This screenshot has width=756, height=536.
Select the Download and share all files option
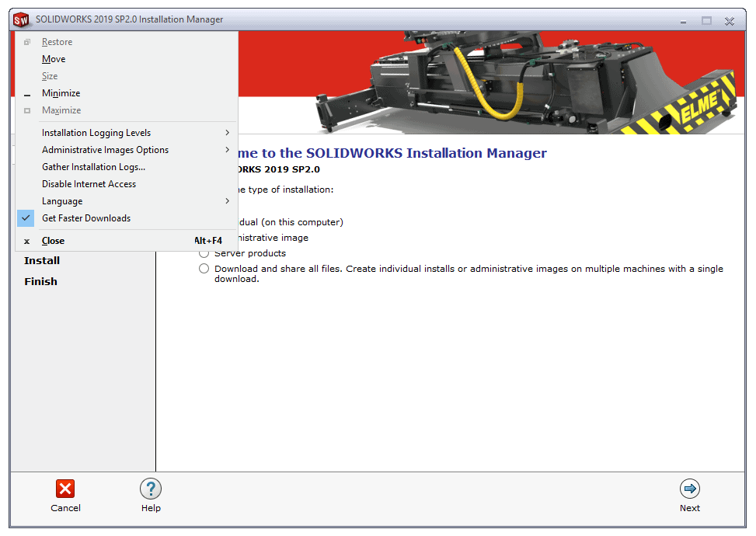(x=204, y=269)
